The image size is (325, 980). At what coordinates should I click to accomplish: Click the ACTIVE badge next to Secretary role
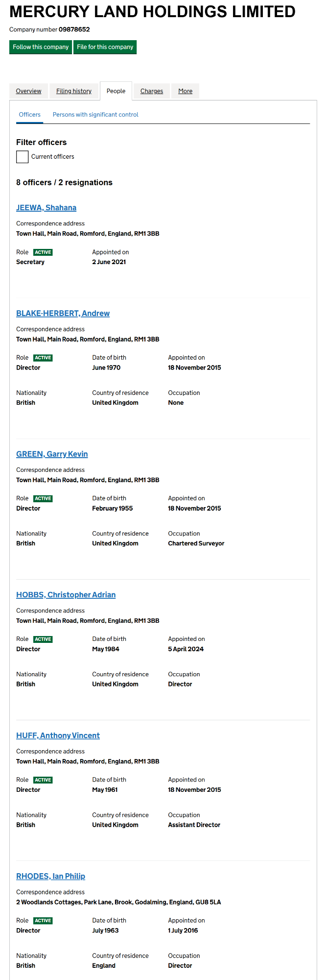coord(43,252)
